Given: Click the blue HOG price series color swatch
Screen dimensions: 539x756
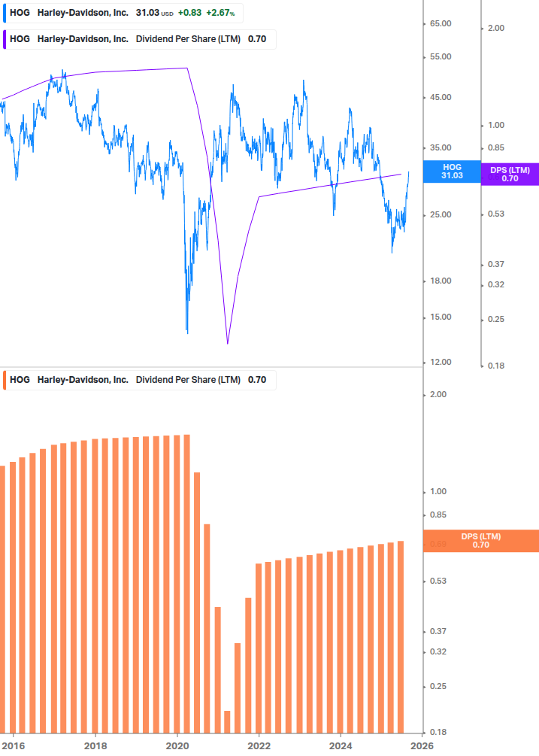Looking at the screenshot, I should point(3,14).
